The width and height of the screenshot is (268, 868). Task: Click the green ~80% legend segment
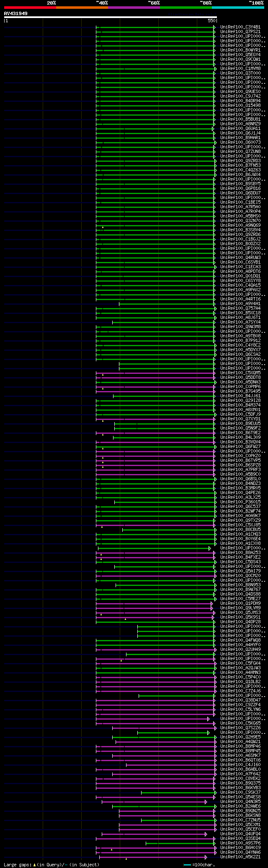[x=186, y=8]
